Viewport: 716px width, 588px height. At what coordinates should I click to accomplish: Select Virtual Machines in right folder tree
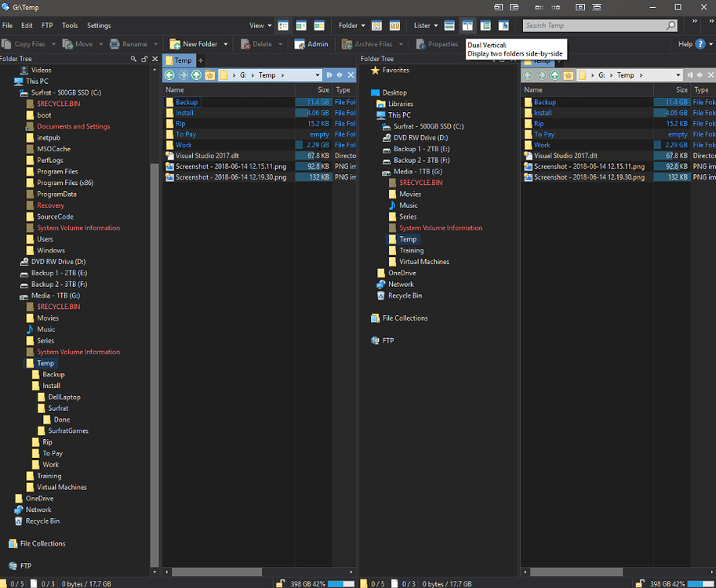(x=424, y=262)
